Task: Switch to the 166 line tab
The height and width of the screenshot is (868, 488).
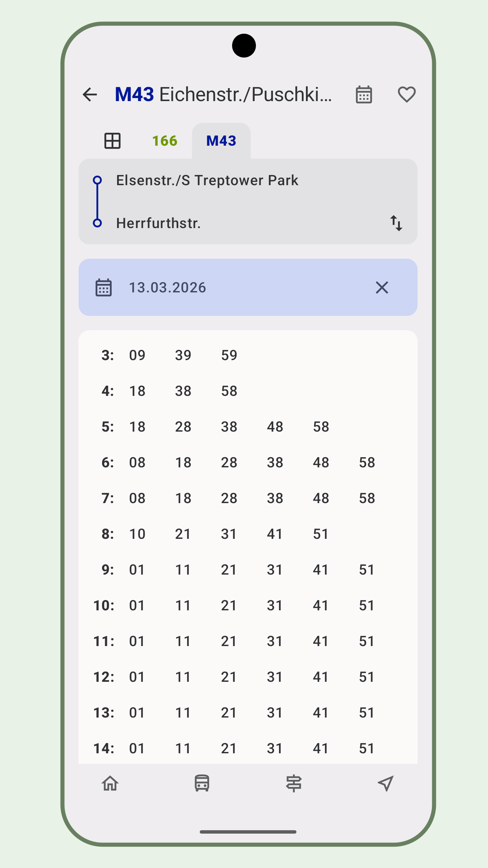Action: click(x=165, y=141)
